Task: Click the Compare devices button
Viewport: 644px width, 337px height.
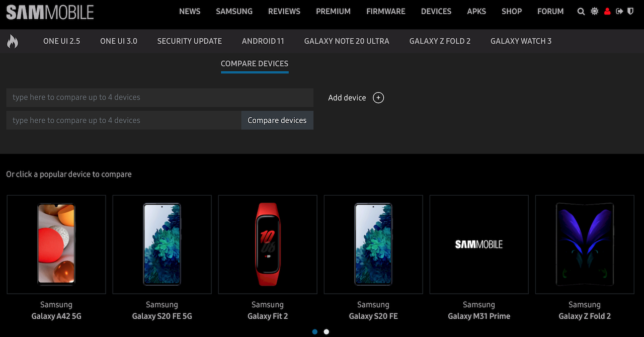Action: (x=277, y=120)
